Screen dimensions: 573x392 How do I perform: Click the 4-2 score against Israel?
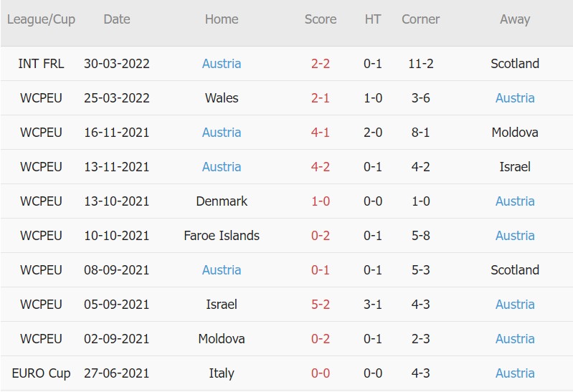tap(321, 167)
